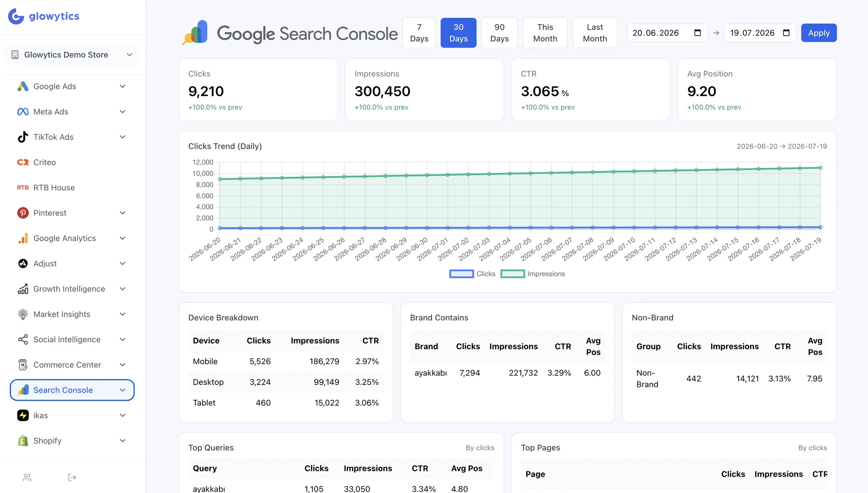Click the Mobile row in Device Breakdown
This screenshot has height=493, width=868.
click(x=286, y=362)
